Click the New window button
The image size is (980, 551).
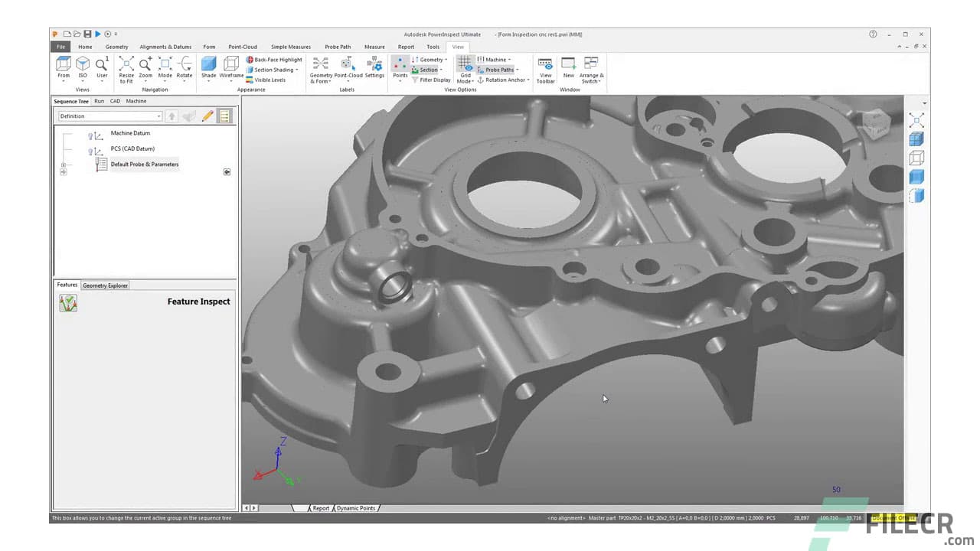[568, 67]
